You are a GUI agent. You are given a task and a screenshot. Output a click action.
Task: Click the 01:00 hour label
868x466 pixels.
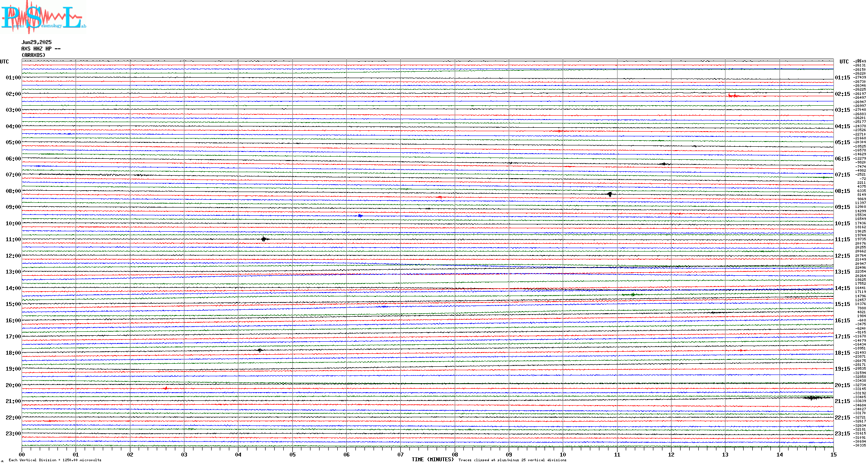click(13, 78)
